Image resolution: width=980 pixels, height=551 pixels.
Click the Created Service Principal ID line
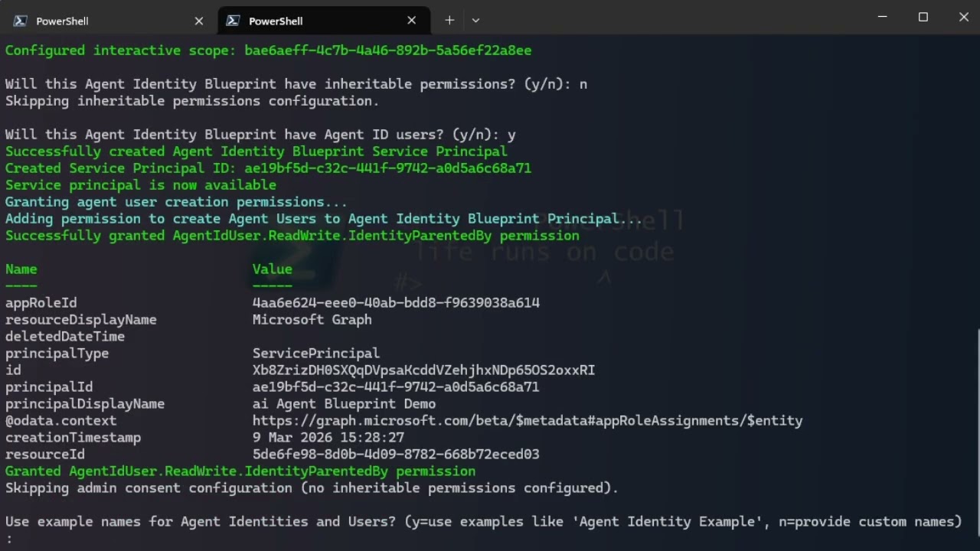coord(268,168)
